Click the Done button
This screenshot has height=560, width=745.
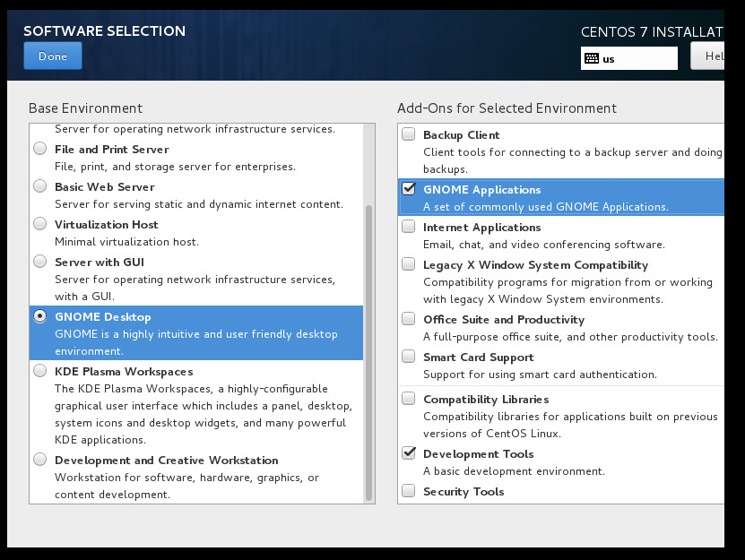click(53, 56)
